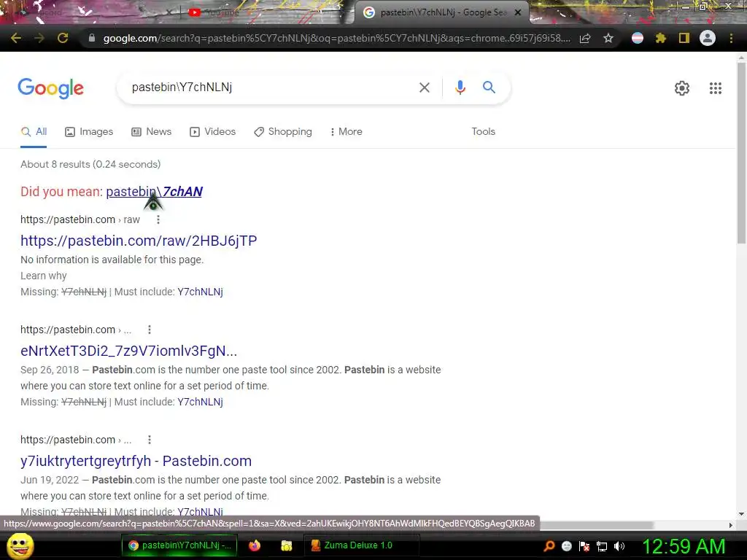Open the smiley face start button
The width and height of the screenshot is (747, 560).
[20, 545]
